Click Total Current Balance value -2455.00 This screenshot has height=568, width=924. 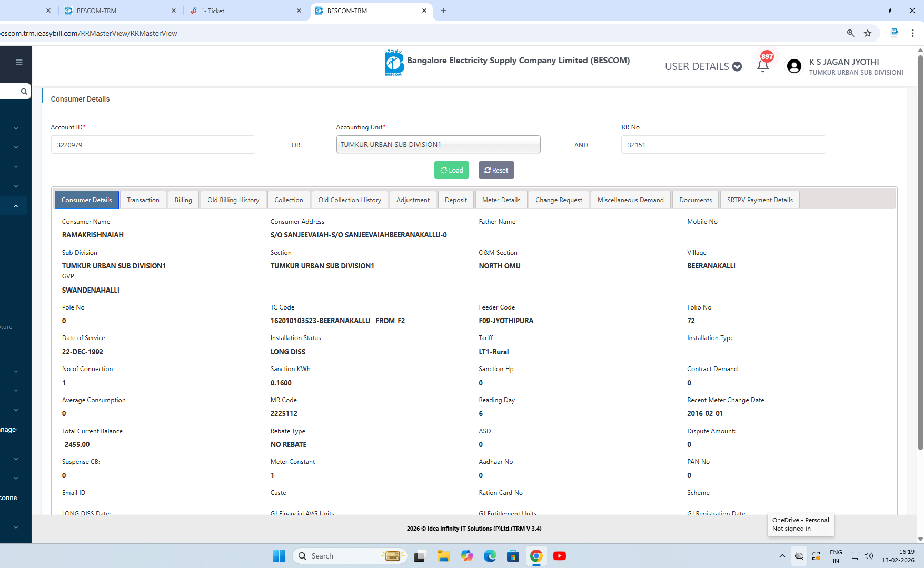76,444
